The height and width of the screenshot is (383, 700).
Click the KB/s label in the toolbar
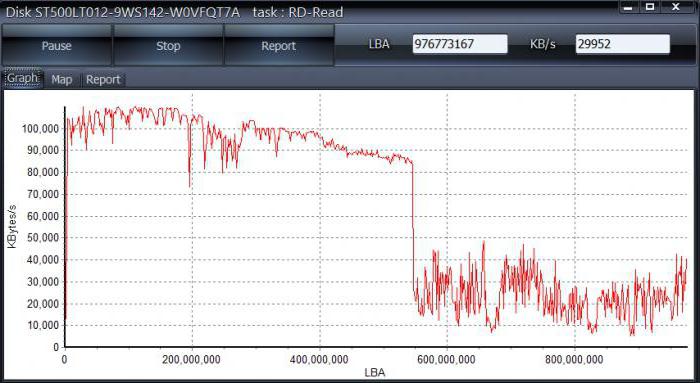tap(543, 44)
